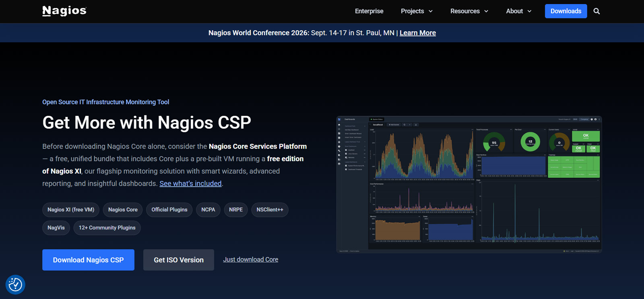Click the Official Plugins tag

[169, 210]
